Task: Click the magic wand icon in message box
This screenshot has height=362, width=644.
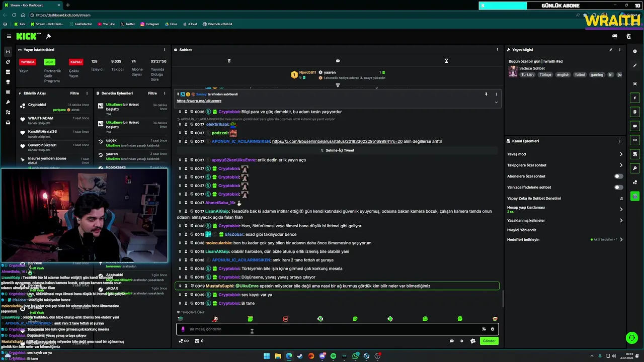Action: [484, 329]
